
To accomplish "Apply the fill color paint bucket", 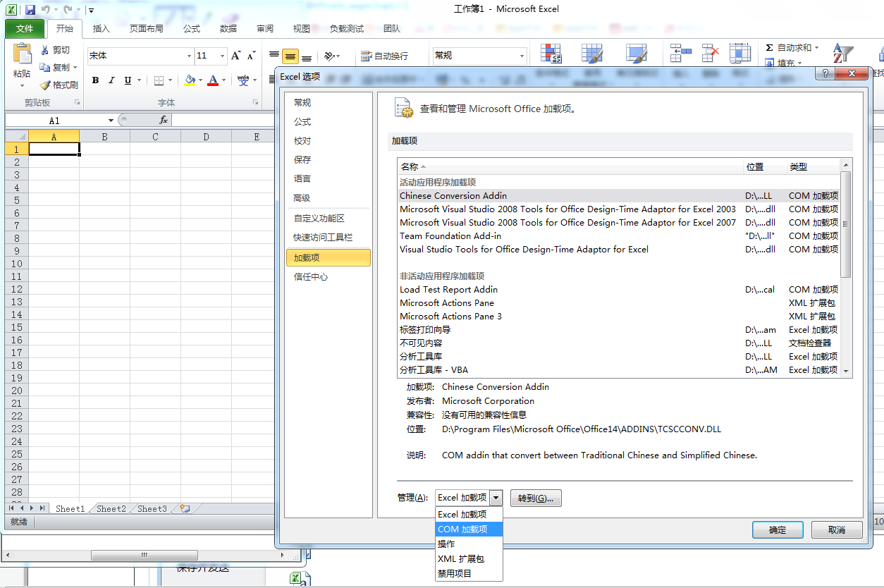I will pyautogui.click(x=189, y=80).
